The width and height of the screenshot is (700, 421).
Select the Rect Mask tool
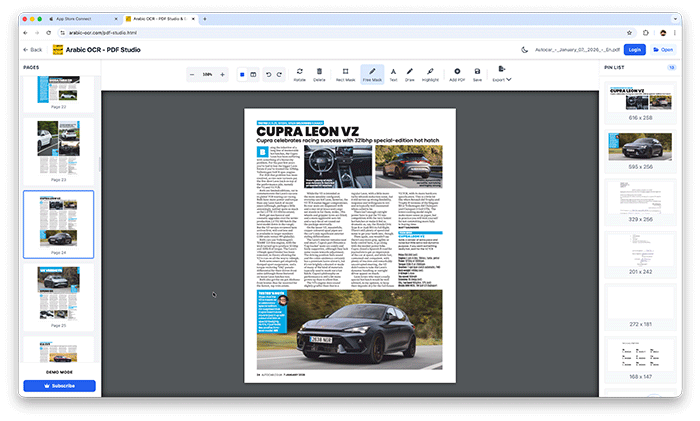[x=345, y=74]
